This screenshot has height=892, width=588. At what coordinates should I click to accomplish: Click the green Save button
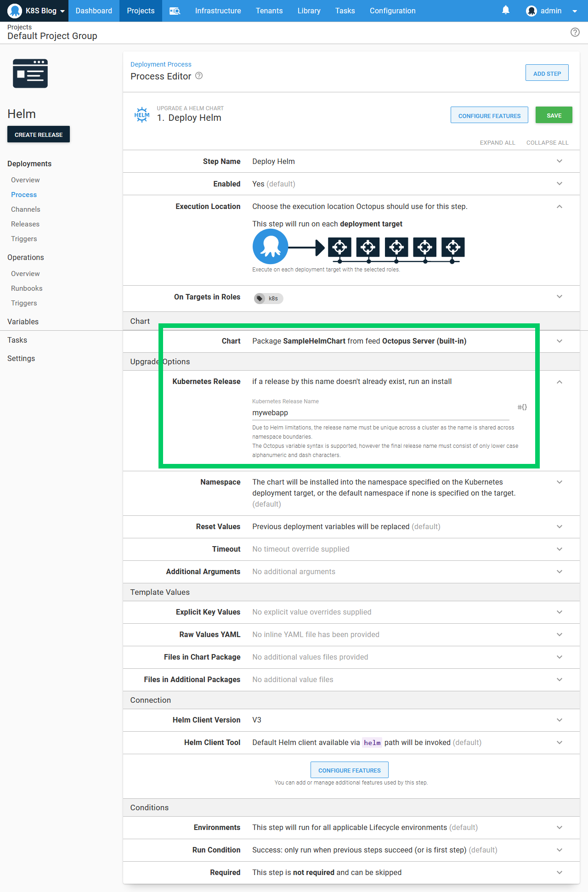tap(554, 115)
